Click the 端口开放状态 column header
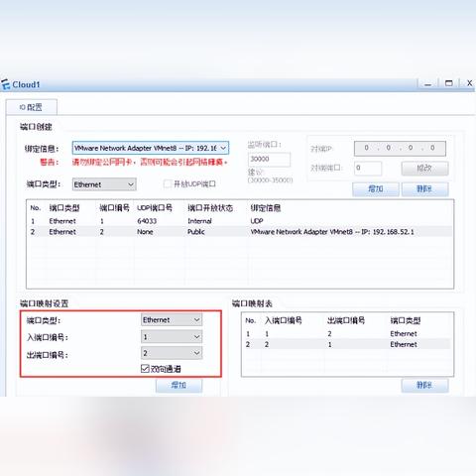The width and height of the screenshot is (476, 476). [x=210, y=208]
